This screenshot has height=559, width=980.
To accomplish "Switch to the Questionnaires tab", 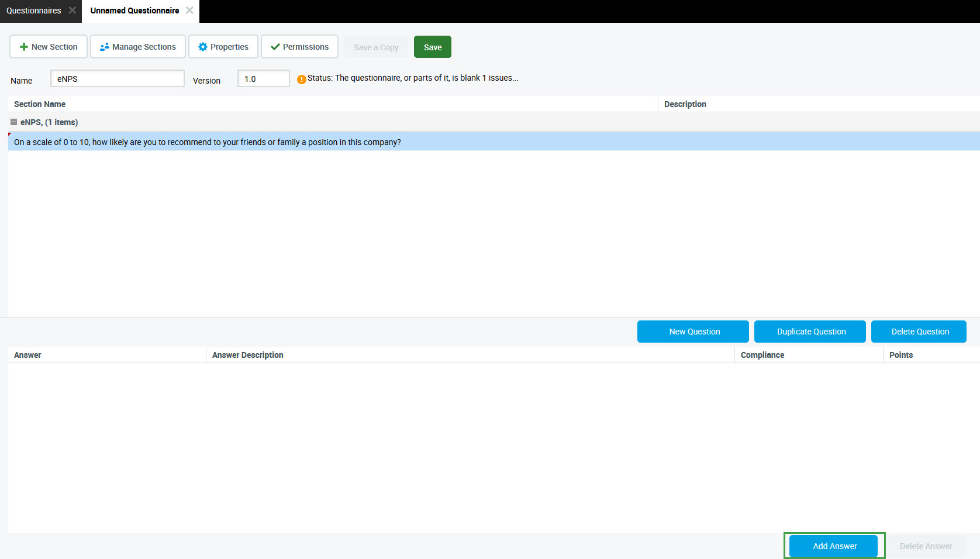I will tap(34, 11).
